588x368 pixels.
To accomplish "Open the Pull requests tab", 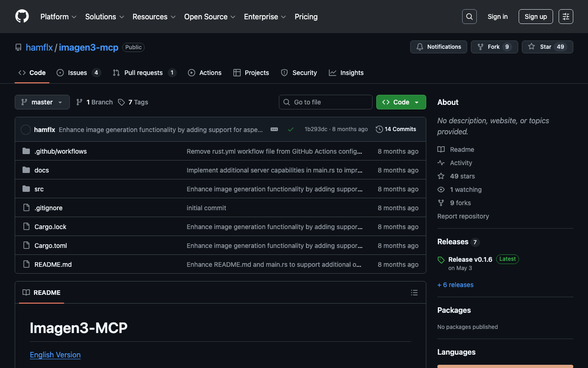I will [x=143, y=73].
